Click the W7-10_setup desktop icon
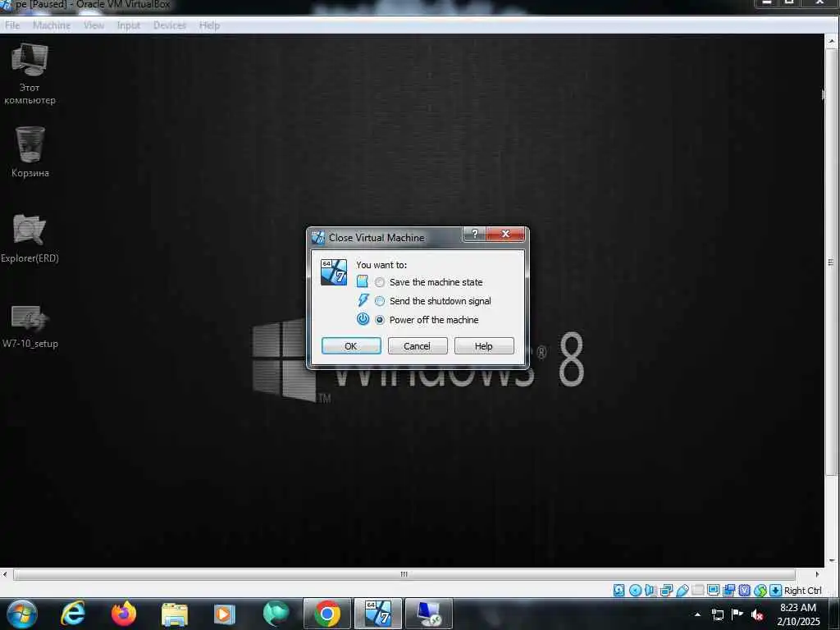 click(30, 326)
